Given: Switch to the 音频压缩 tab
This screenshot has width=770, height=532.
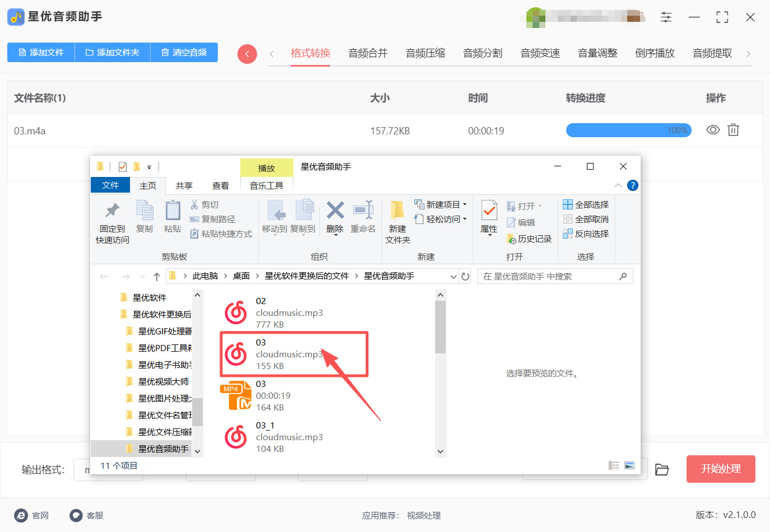Looking at the screenshot, I should click(x=426, y=54).
